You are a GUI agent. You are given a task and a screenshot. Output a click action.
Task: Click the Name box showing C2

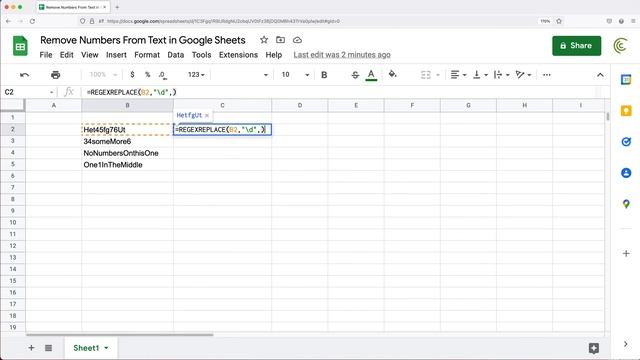(29, 92)
